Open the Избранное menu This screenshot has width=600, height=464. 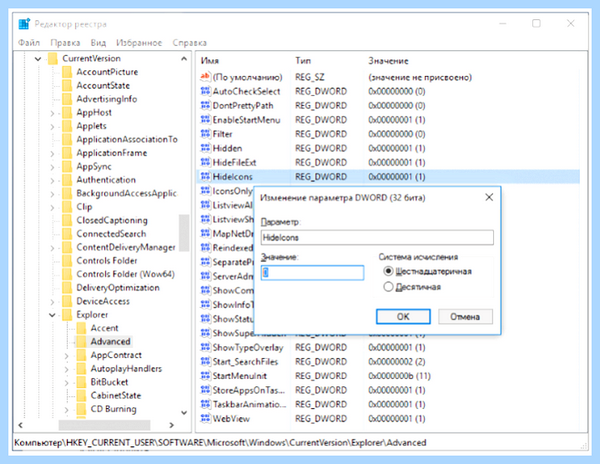pyautogui.click(x=139, y=42)
